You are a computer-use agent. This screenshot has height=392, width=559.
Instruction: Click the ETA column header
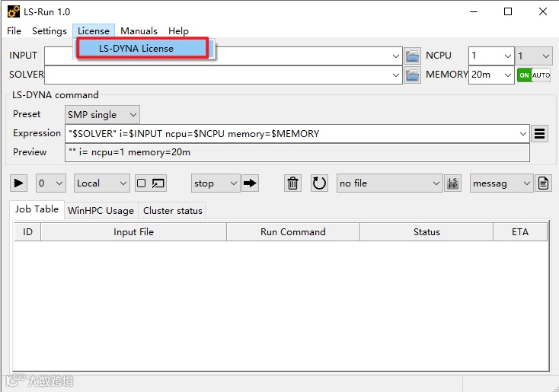click(x=520, y=232)
